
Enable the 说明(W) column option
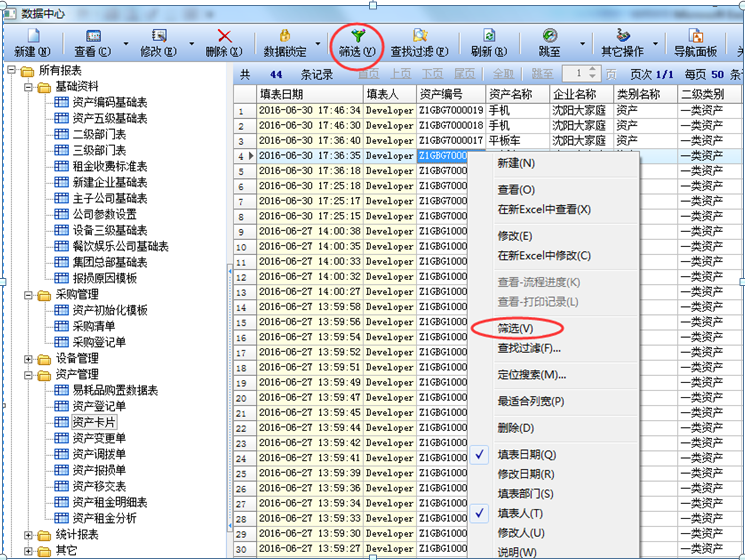pos(517,552)
